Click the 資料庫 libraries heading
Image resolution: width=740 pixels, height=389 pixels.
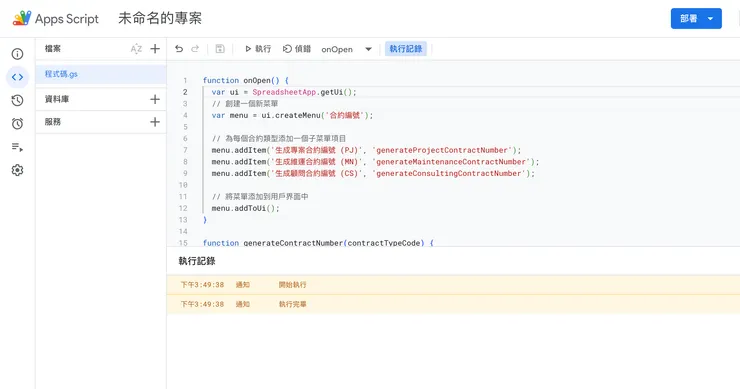click(x=57, y=99)
